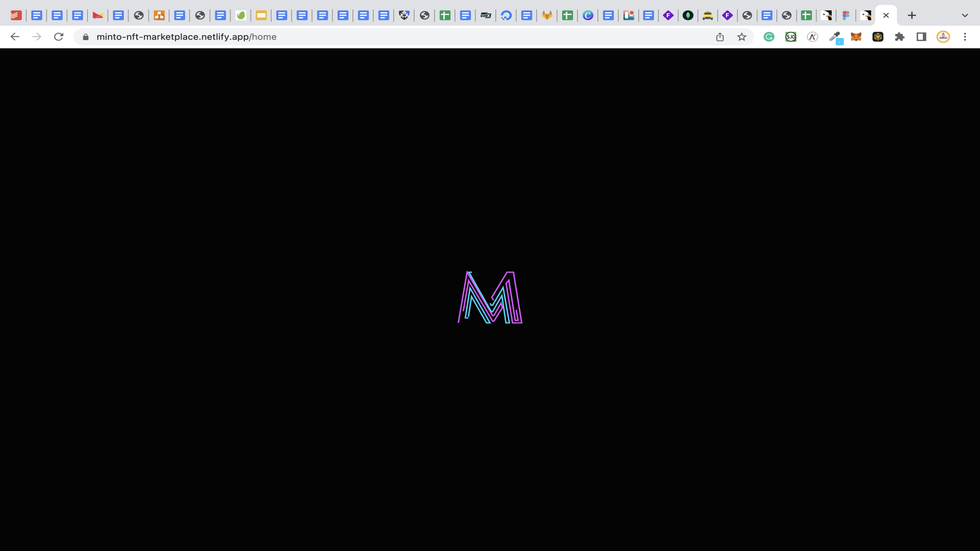Click the Minto M logo
Viewport: 980px width, 551px height.
pyautogui.click(x=490, y=298)
